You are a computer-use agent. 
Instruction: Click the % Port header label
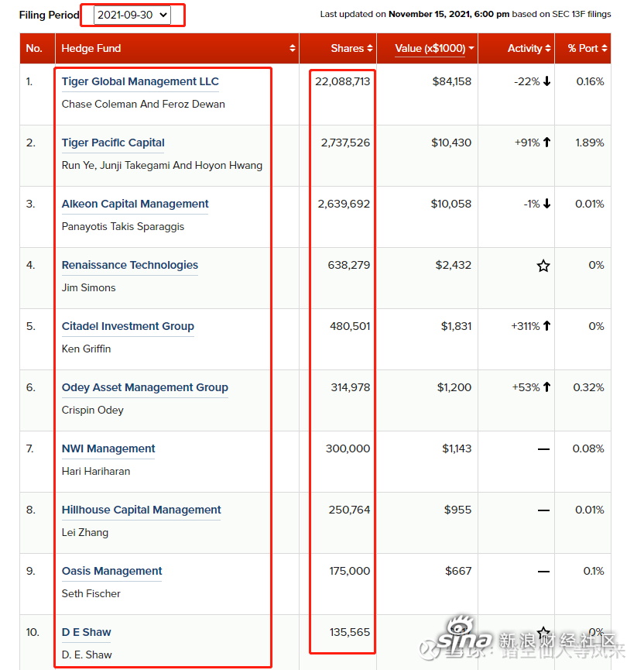click(x=583, y=48)
